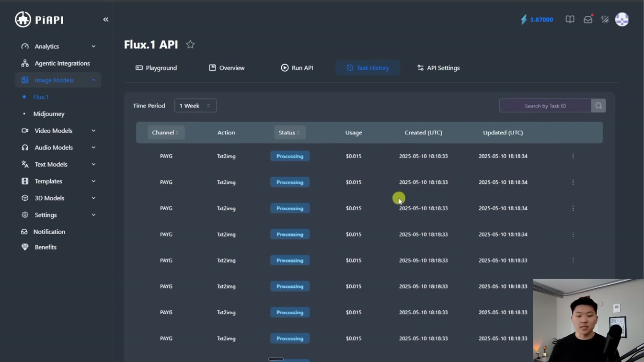Image resolution: width=644 pixels, height=362 pixels.
Task: Open Notification via its inbox icon
Action: [24, 232]
